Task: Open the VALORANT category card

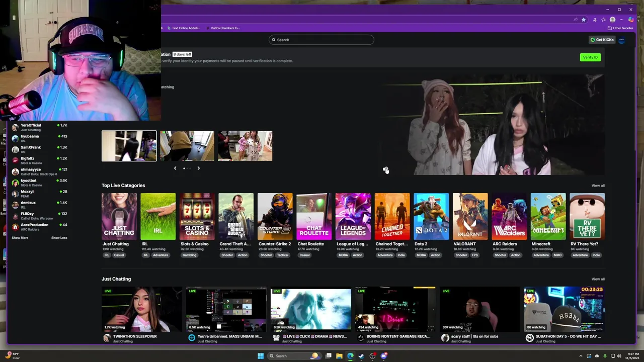Action: click(x=470, y=216)
